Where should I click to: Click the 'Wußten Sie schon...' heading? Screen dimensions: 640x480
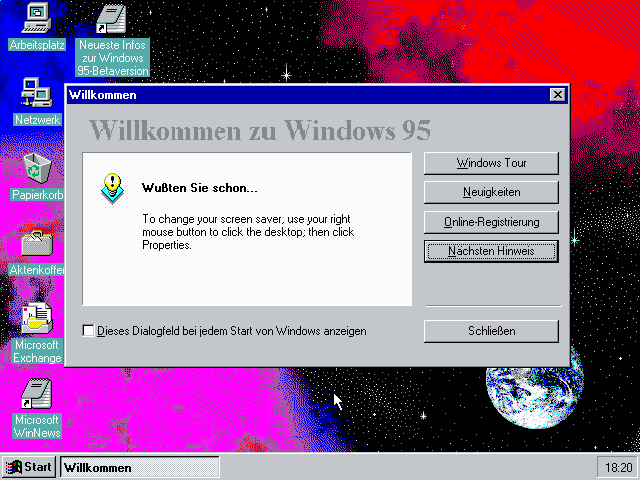click(200, 188)
